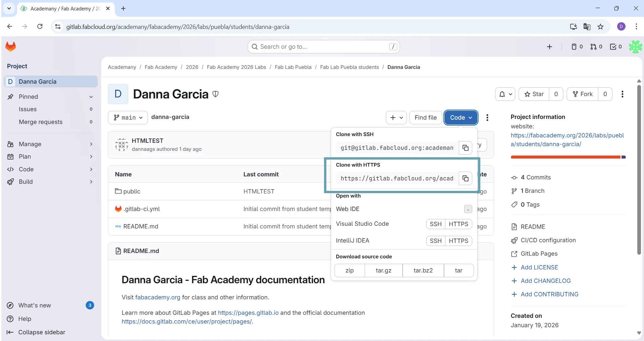Focus the Search or go to field
This screenshot has width=644, height=341.
pyautogui.click(x=323, y=47)
